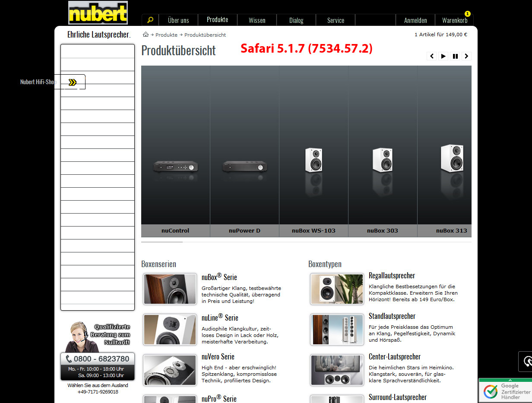Open the Wissen menu
Viewport: 532px width, 403px height.
(257, 20)
